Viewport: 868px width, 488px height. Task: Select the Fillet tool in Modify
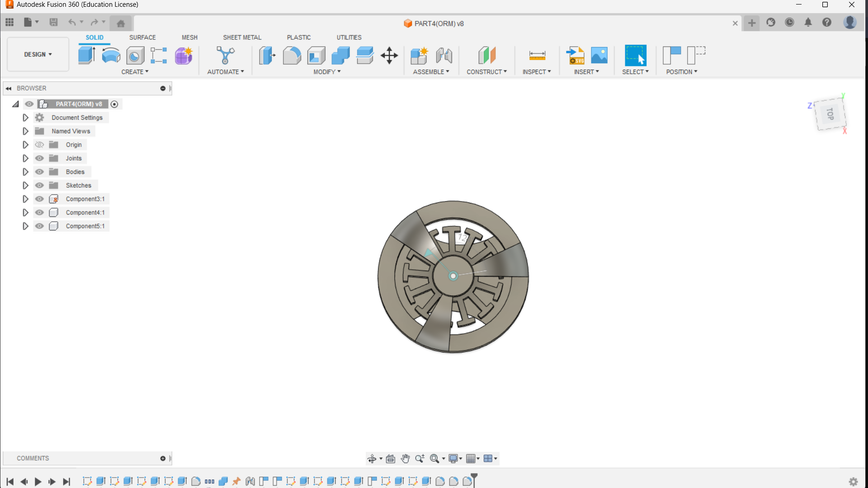[x=292, y=55]
